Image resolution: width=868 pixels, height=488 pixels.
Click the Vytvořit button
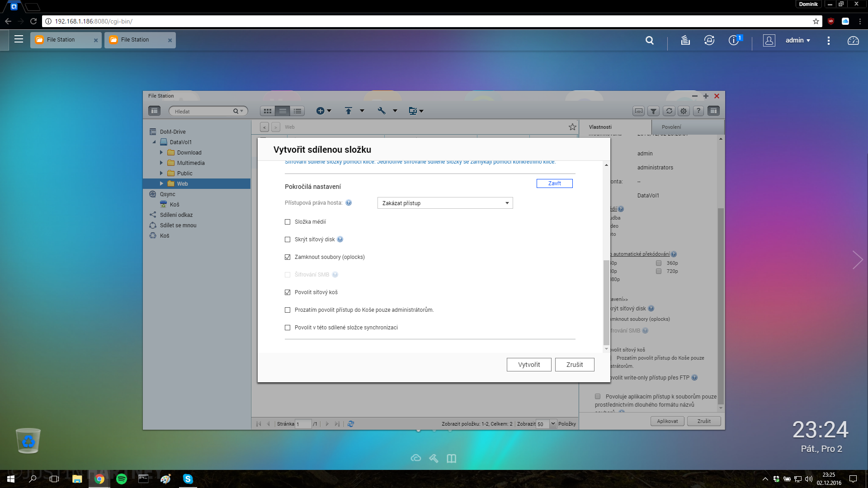point(529,365)
